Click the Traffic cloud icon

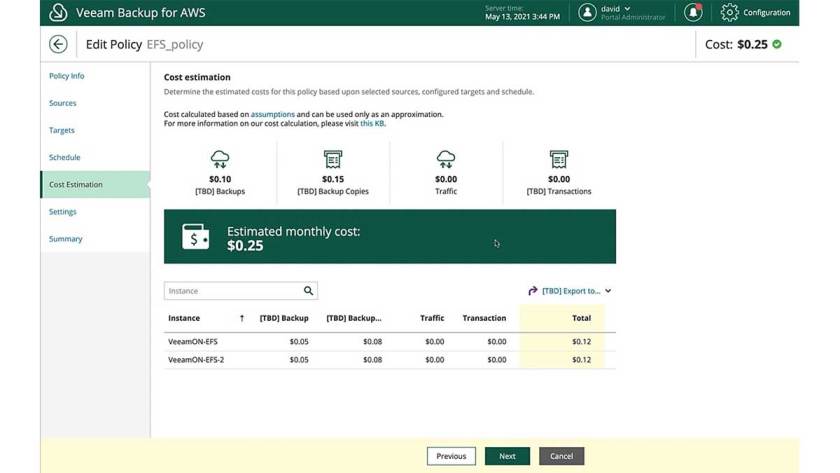[446, 159]
